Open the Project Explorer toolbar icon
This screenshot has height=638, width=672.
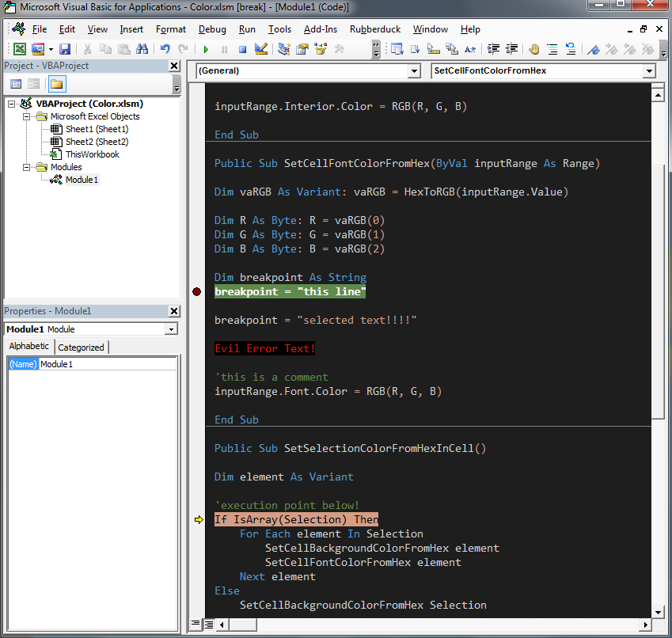coord(283,49)
